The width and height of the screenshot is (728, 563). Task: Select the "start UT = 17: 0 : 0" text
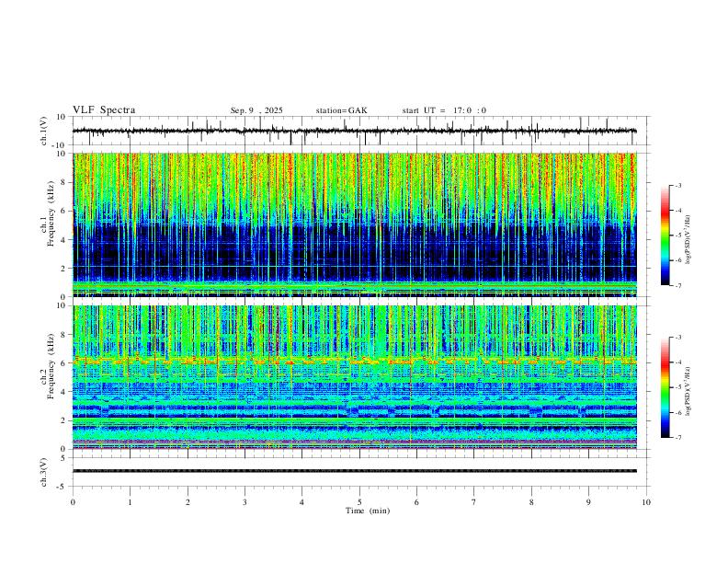(444, 110)
